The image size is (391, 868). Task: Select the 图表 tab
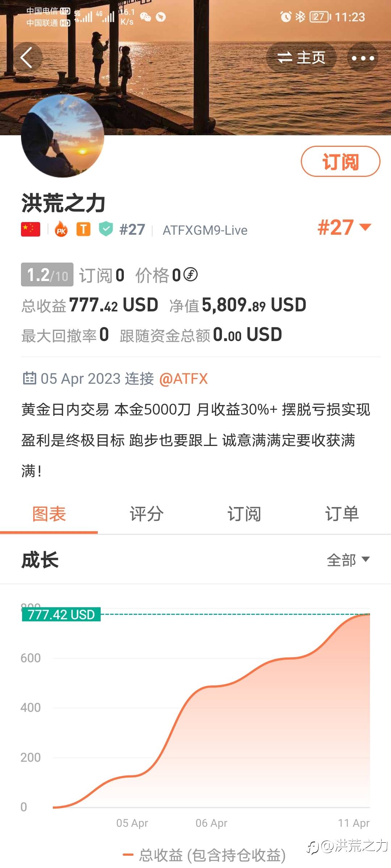click(49, 514)
